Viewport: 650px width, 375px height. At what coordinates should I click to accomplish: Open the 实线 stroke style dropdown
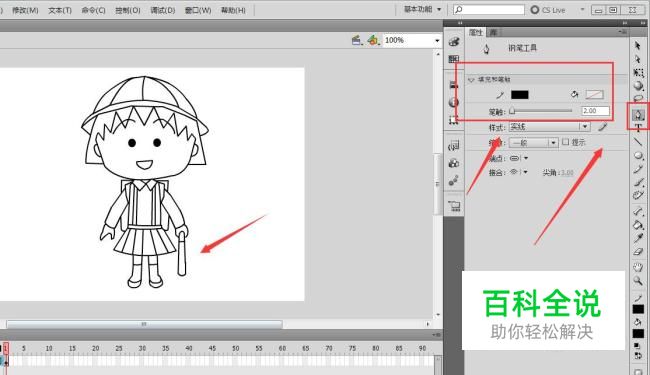(549, 127)
